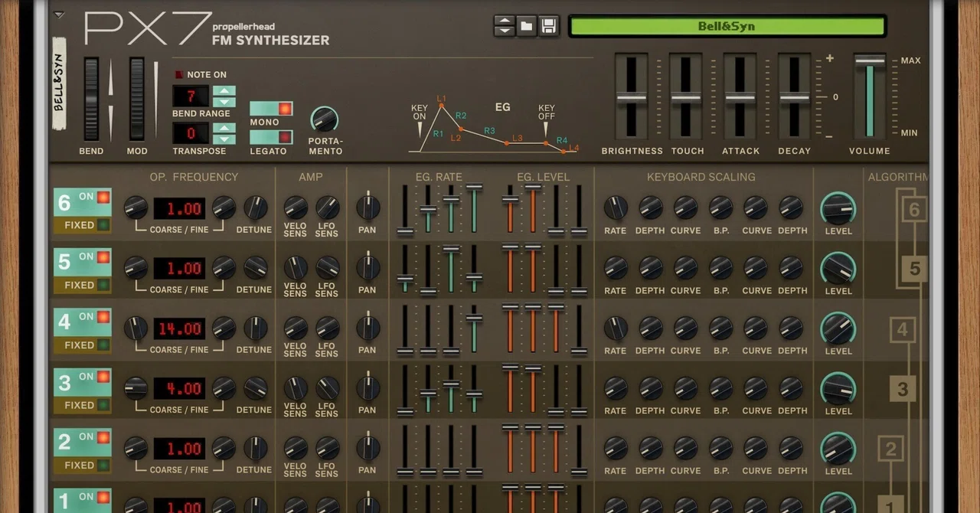Enable FIXED frequency for operator 6
This screenshot has width=980, height=513.
tap(83, 225)
